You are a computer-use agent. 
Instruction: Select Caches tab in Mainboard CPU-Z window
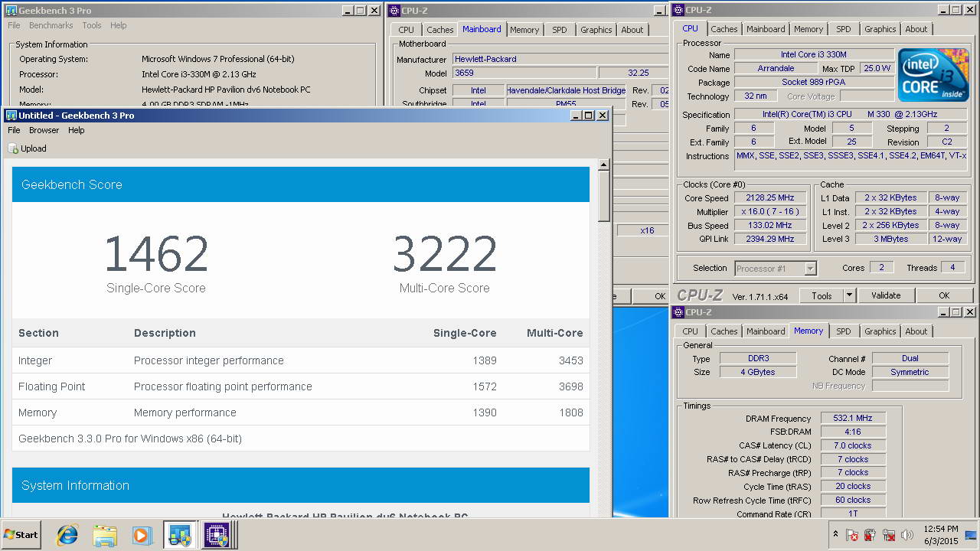tap(440, 30)
